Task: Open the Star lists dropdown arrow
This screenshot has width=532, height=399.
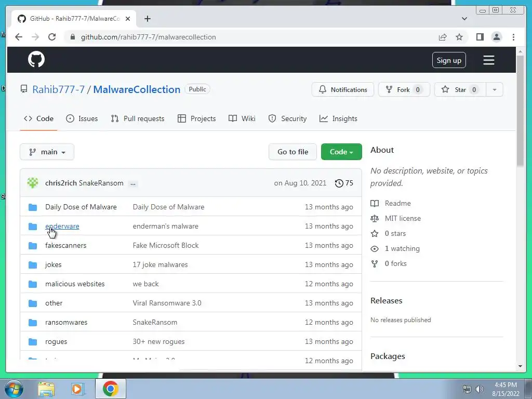Action: (495, 89)
